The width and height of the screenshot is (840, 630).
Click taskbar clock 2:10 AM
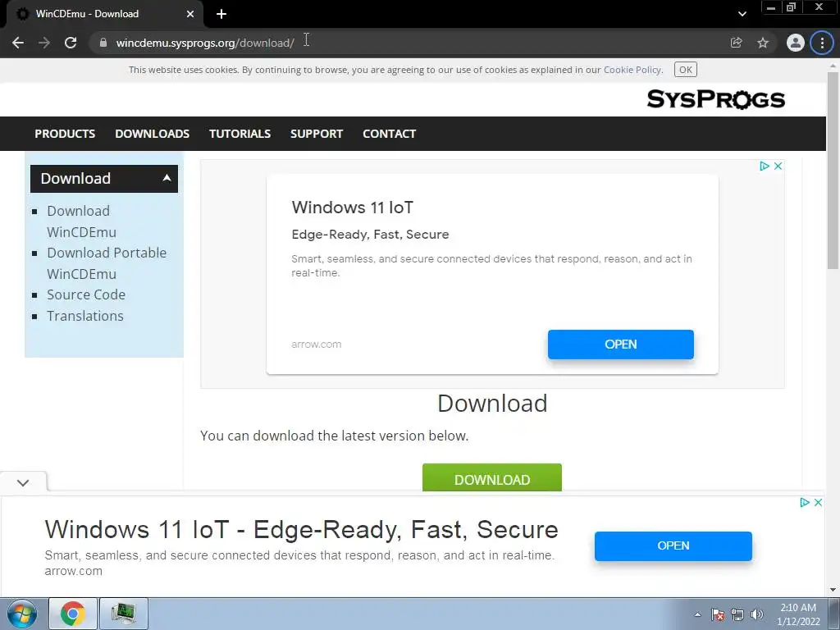pyautogui.click(x=798, y=614)
